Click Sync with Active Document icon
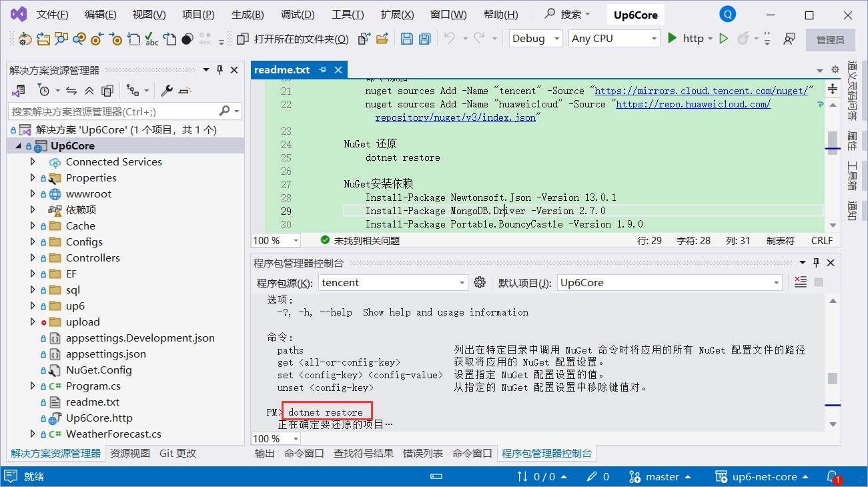The width and height of the screenshot is (868, 487). coord(71,90)
